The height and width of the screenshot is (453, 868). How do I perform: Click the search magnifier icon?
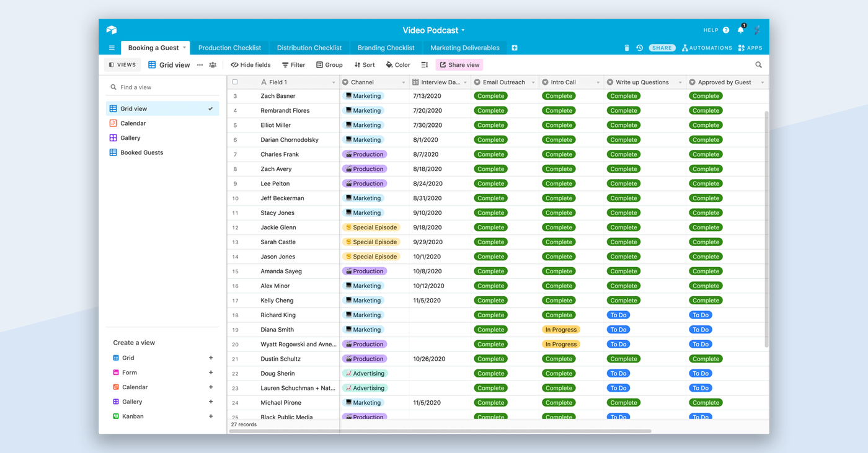(758, 64)
